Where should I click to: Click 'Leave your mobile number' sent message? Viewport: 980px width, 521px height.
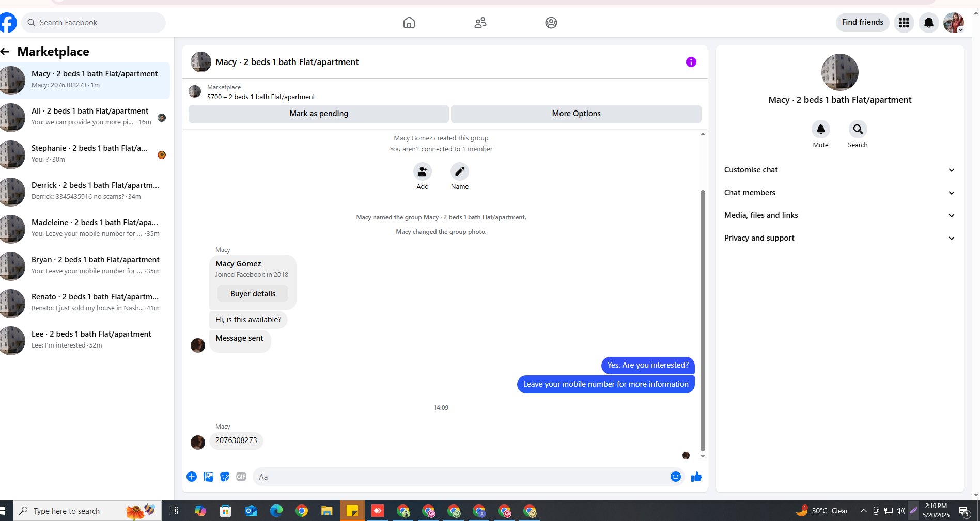605,384
